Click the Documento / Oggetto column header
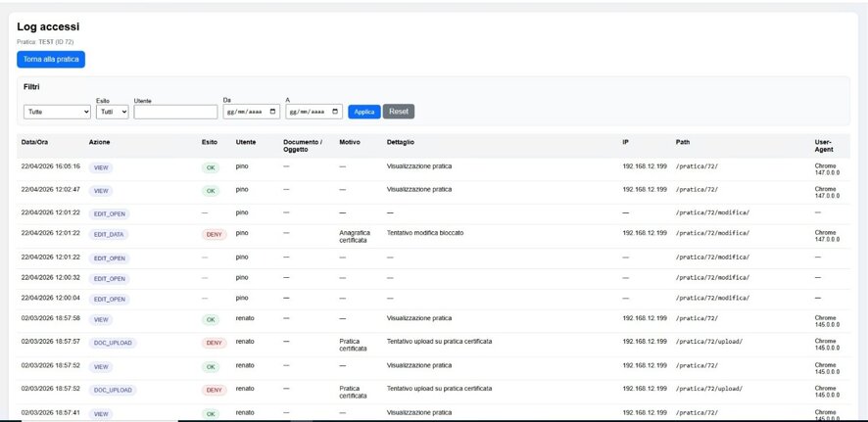The height and width of the screenshot is (422, 868). (x=303, y=146)
